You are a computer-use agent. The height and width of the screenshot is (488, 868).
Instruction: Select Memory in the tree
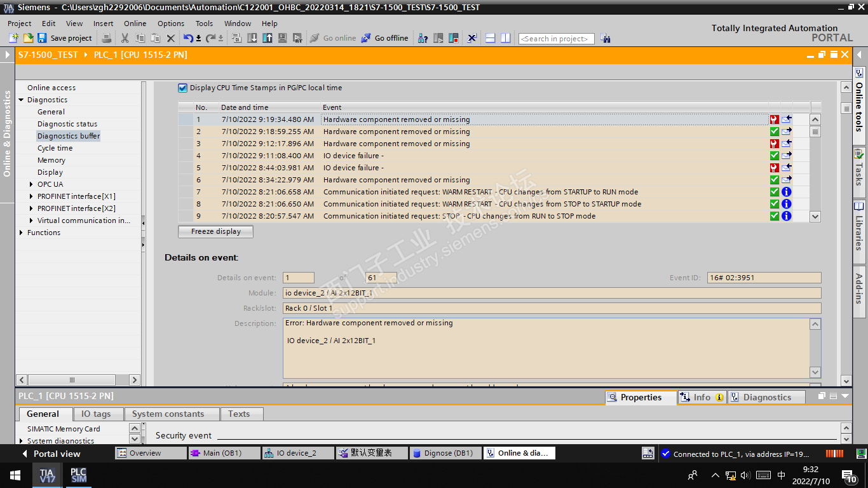tap(51, 160)
